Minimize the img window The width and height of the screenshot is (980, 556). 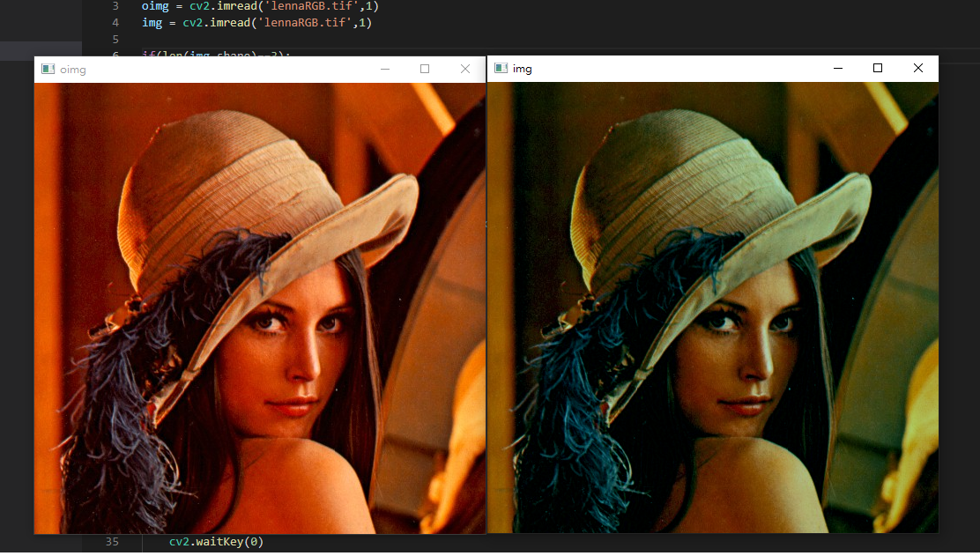point(838,68)
